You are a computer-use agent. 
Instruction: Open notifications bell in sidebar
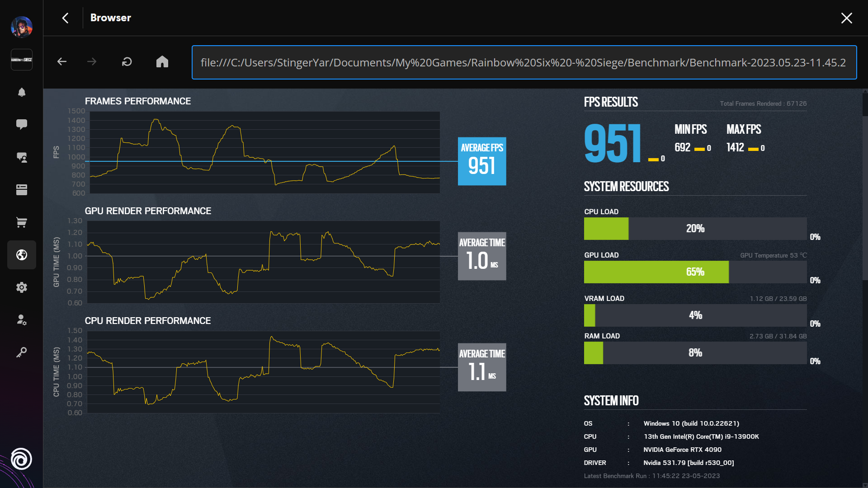click(x=22, y=92)
